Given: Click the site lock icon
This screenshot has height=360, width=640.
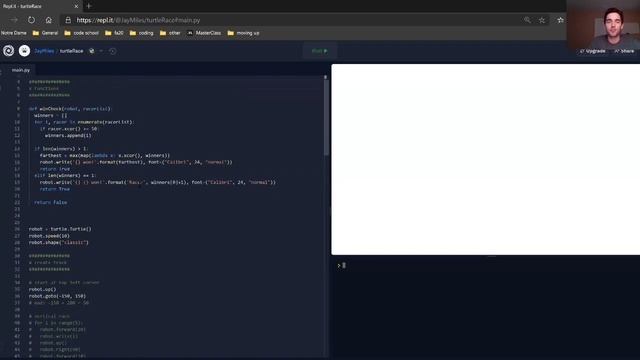Looking at the screenshot, I should click(x=68, y=20).
